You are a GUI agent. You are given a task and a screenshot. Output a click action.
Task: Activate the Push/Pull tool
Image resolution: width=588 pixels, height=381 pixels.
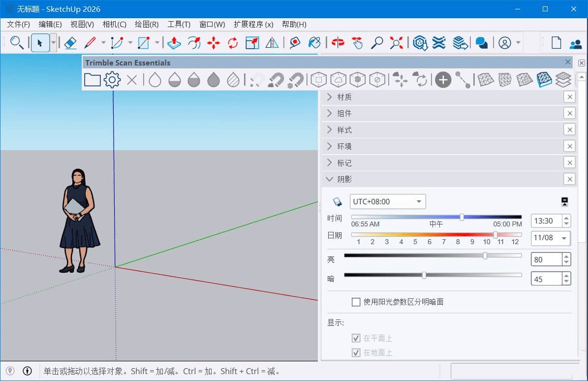[174, 43]
